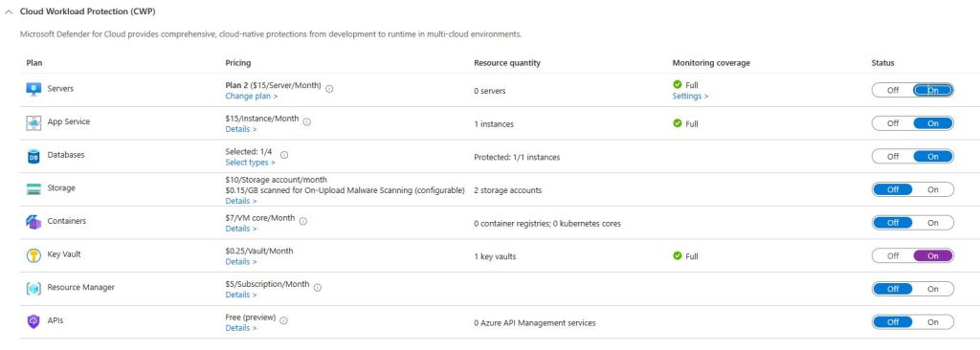Click the App Service plan icon

33,123
